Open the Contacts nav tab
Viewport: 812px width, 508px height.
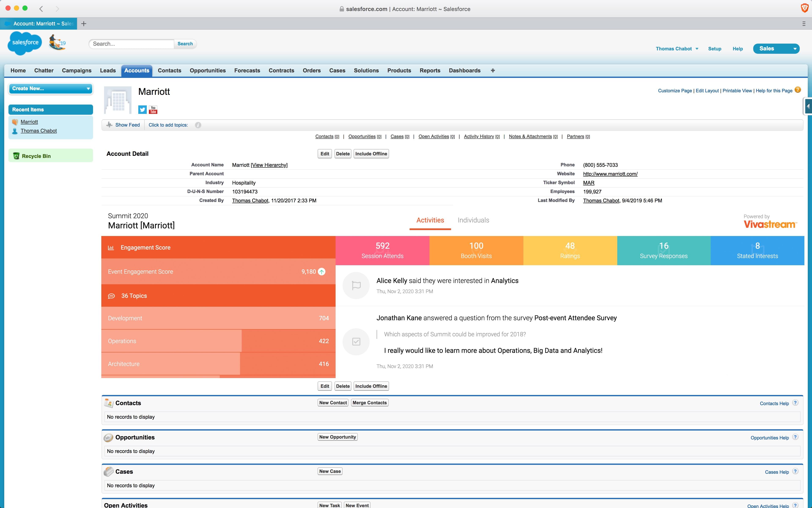coord(169,70)
